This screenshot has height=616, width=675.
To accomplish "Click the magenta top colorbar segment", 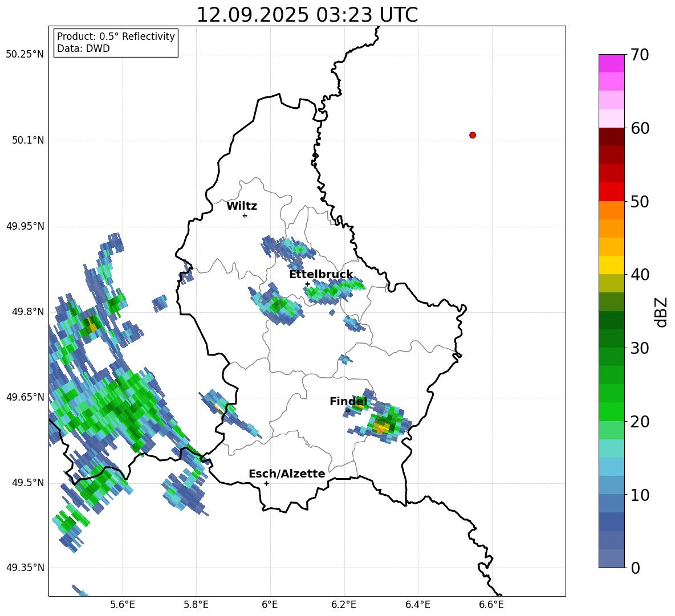I will (x=611, y=63).
